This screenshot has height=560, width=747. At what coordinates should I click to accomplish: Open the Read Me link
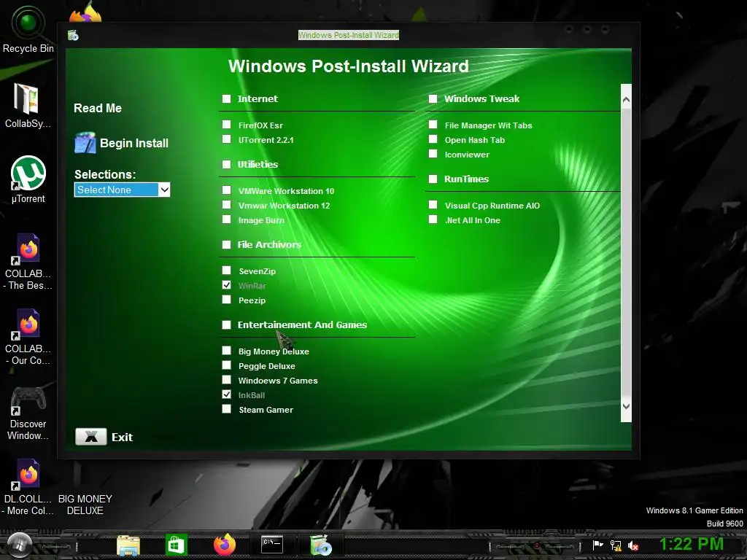click(x=98, y=108)
